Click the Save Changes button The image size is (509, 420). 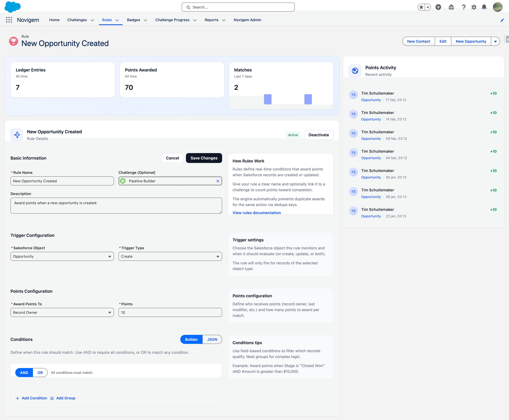point(204,158)
